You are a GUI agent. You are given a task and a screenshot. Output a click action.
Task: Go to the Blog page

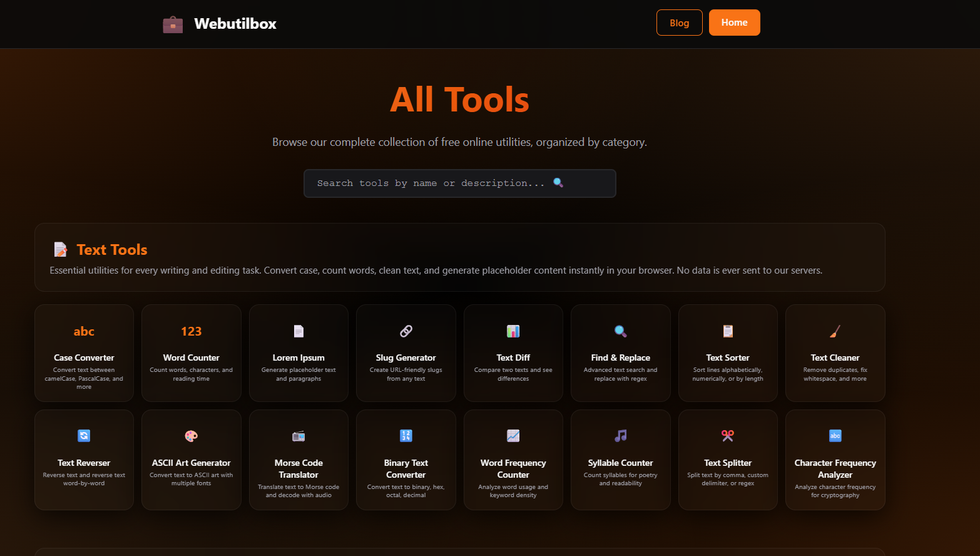[x=679, y=23]
